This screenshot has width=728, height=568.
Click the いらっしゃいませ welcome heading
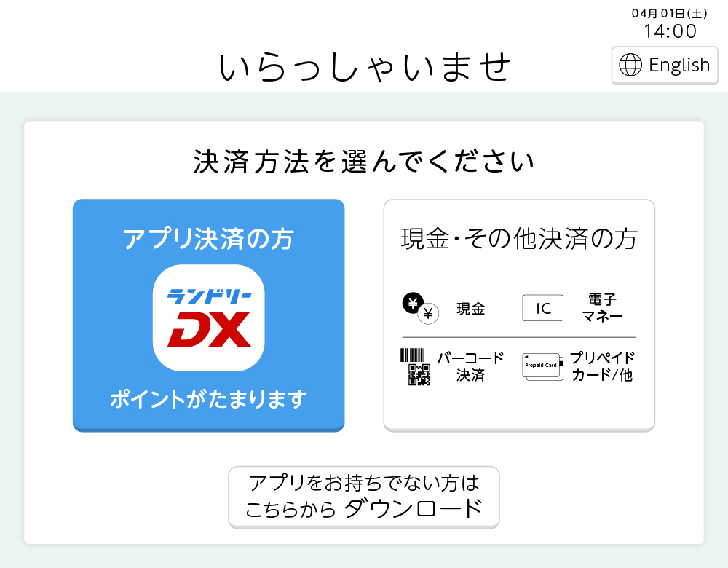coord(365,67)
